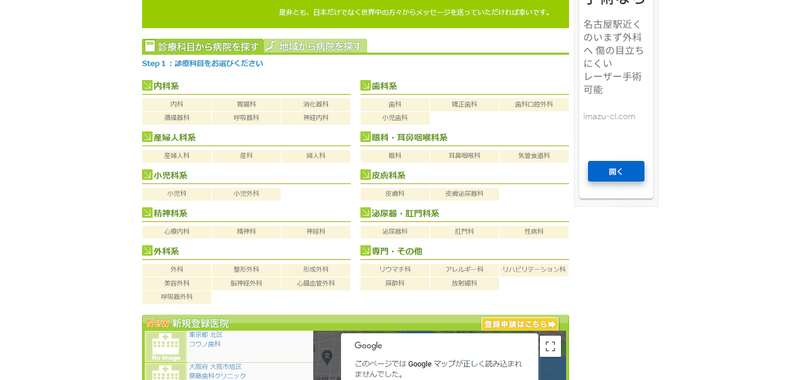Click arrow icon beside 産婦人科系 heading
This screenshot has height=380, width=800.
pyautogui.click(x=147, y=137)
